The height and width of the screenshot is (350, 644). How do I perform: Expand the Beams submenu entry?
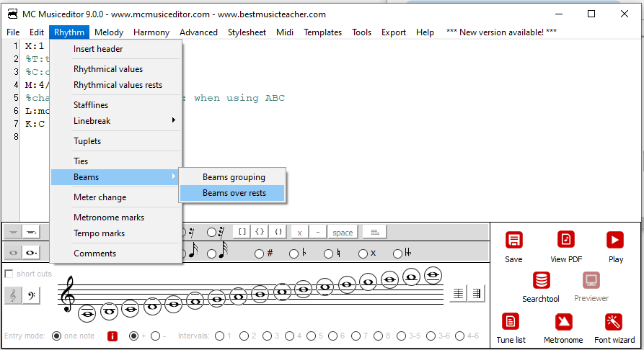point(116,177)
